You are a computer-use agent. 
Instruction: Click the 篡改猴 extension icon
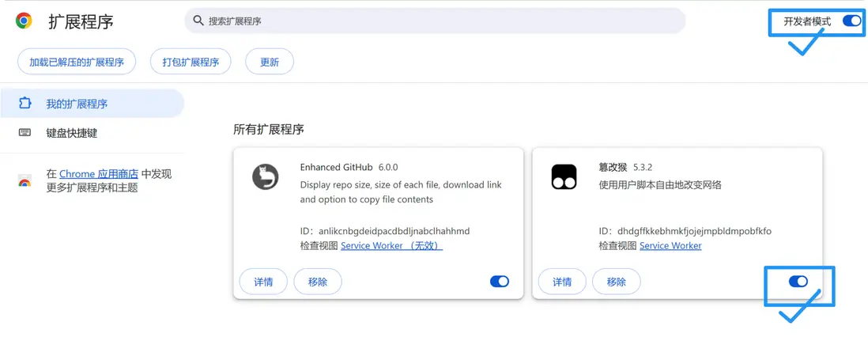564,177
